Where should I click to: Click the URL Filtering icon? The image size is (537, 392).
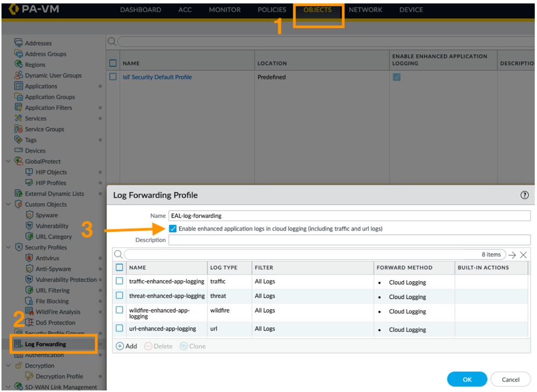30,290
